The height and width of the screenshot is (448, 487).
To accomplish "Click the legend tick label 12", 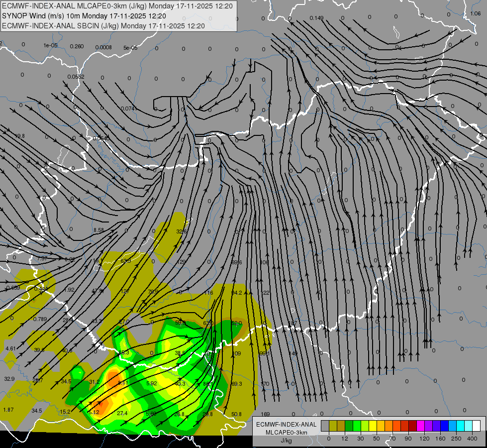I will pyautogui.click(x=344, y=439).
